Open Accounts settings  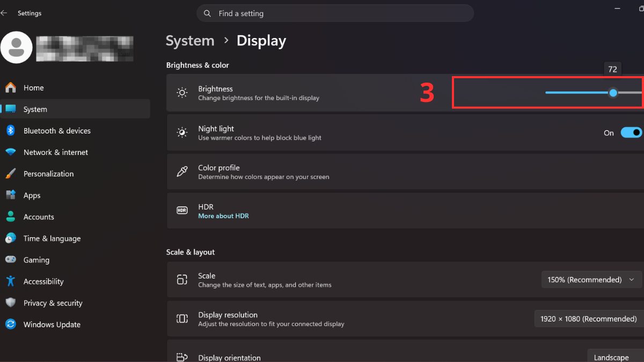click(x=75, y=217)
